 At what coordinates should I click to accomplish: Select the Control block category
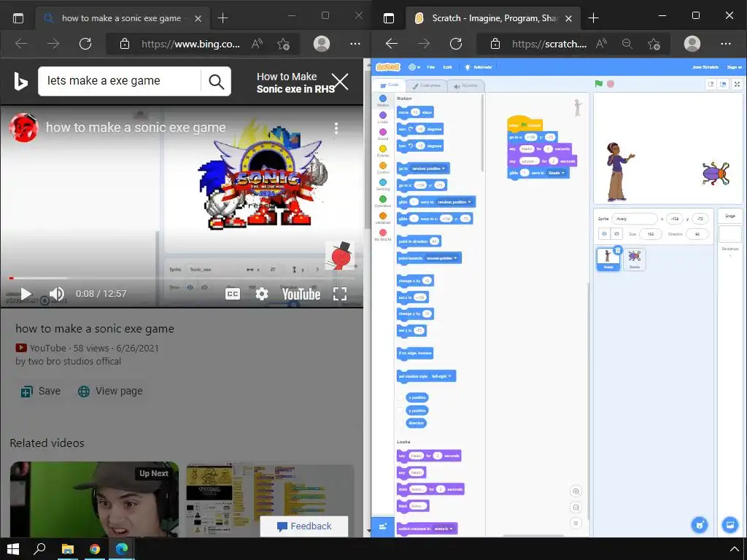coord(382,168)
